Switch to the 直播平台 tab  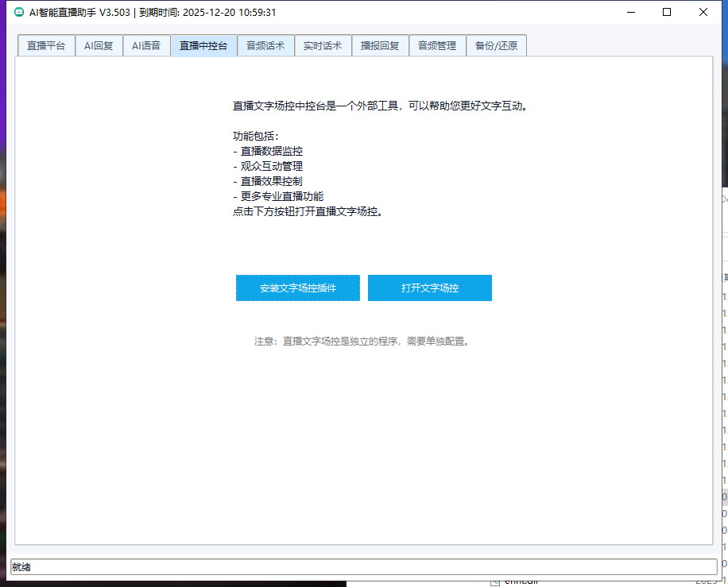(x=46, y=46)
